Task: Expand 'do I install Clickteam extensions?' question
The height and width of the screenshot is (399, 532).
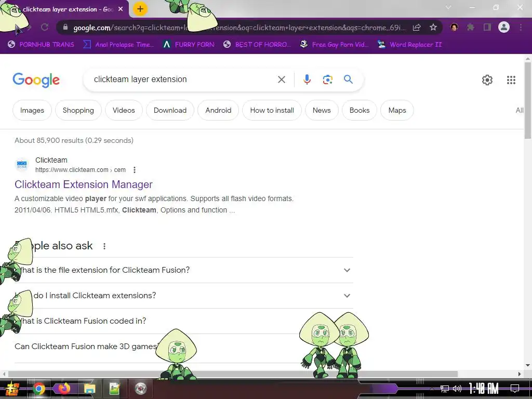Action: [x=183, y=296]
